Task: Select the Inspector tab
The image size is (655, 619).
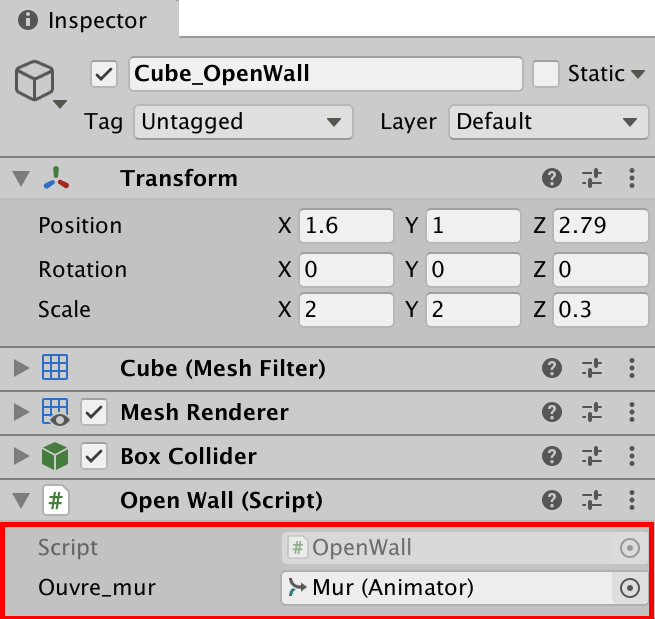Action: [86, 20]
